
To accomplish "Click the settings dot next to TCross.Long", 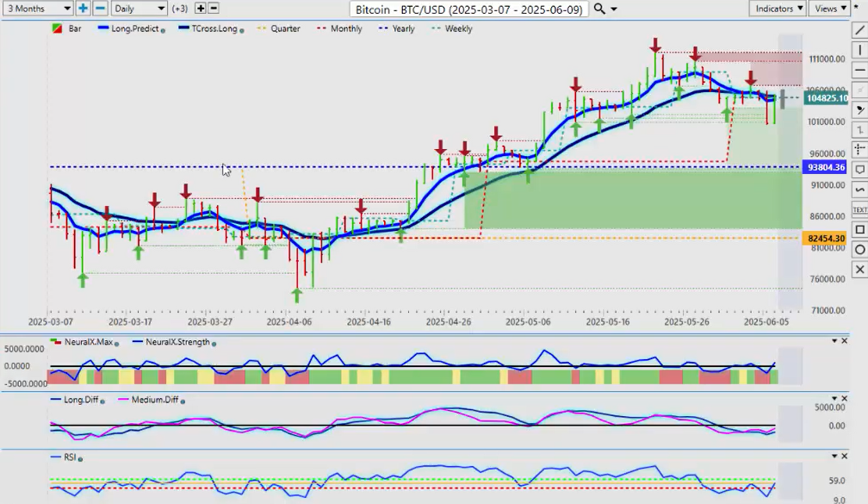I will click(242, 30).
